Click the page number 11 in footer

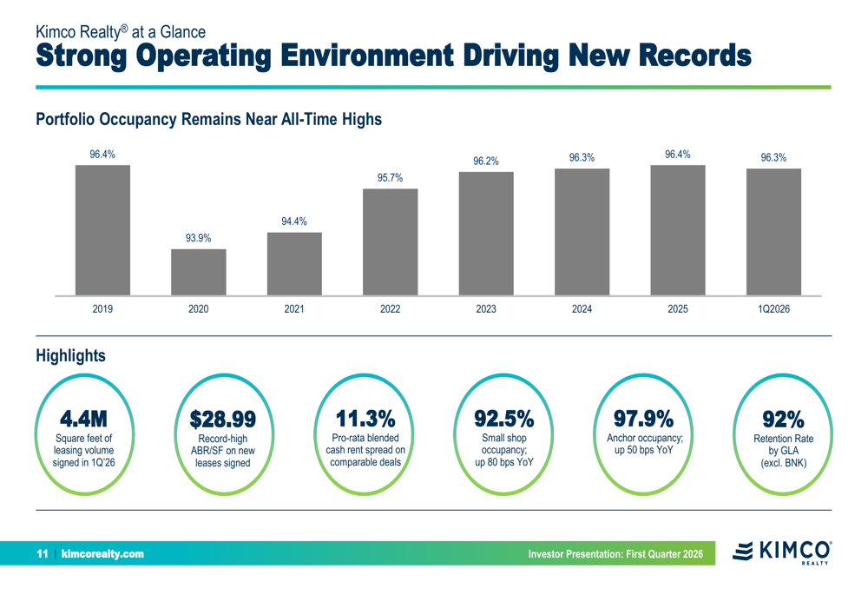[39, 554]
